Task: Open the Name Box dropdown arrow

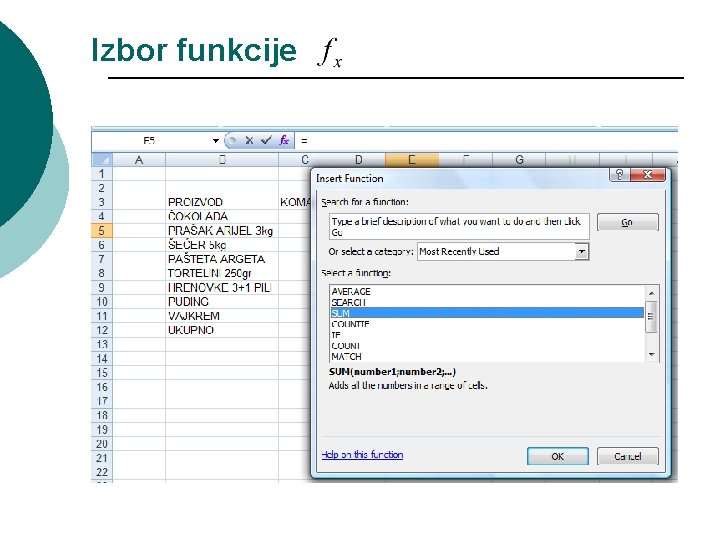Action: click(215, 141)
